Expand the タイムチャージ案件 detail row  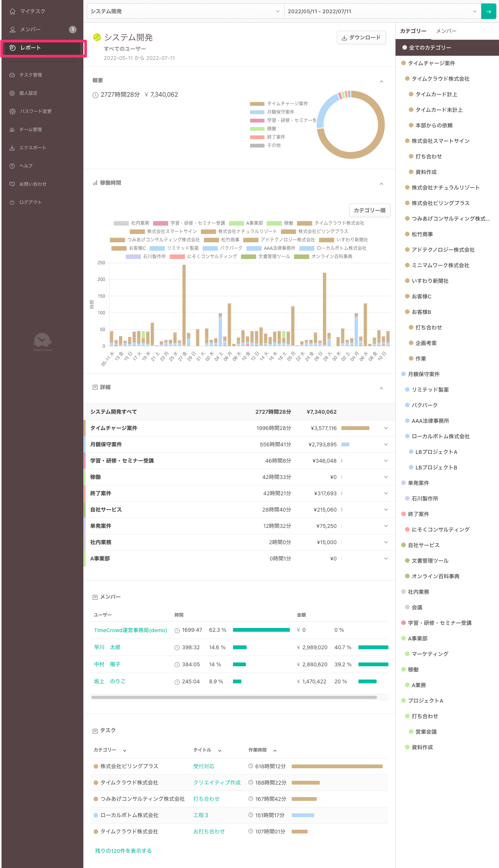pos(386,428)
